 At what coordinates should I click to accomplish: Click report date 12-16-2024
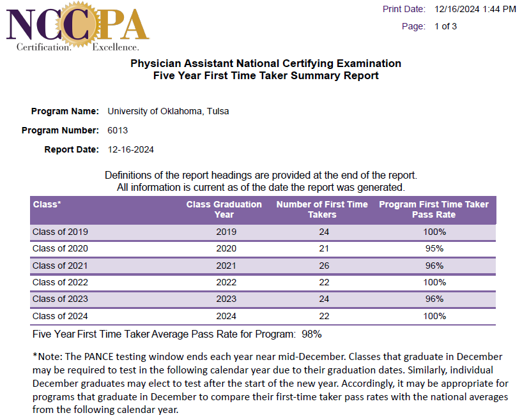(130, 149)
